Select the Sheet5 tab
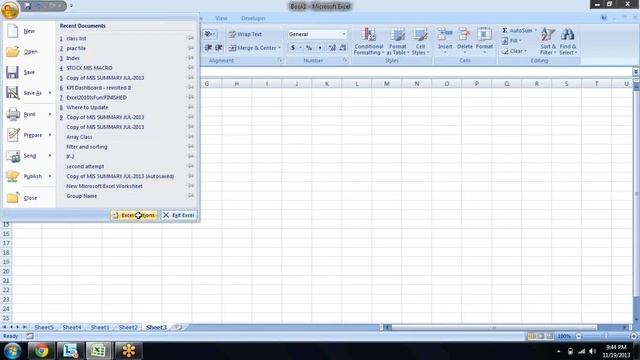The height and width of the screenshot is (360, 640). 44,327
